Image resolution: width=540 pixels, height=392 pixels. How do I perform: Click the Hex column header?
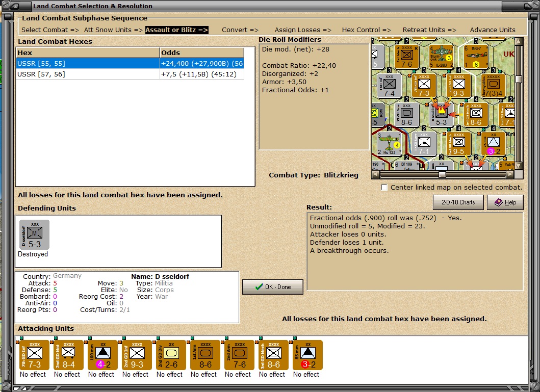tap(88, 53)
